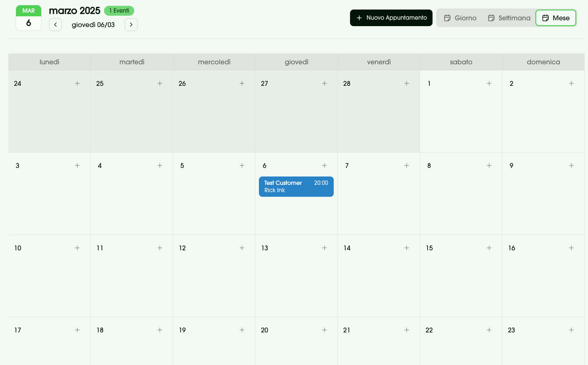Add appointment on day 26 plus icon
The image size is (588, 365).
tap(242, 83)
